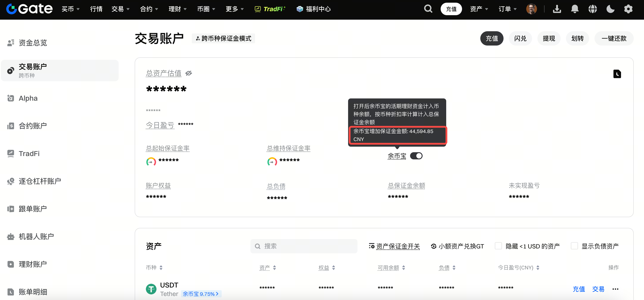Turn off the 余币宝 switch
644x300 pixels.
[416, 156]
